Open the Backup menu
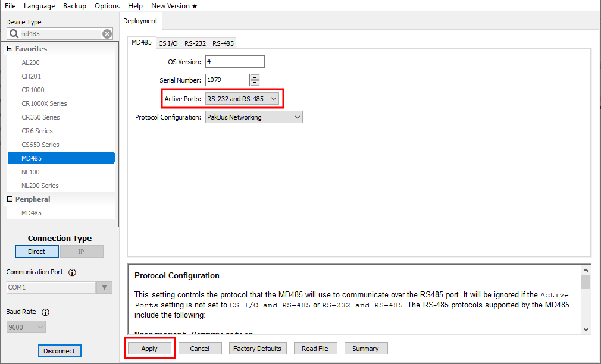Image resolution: width=601 pixels, height=364 pixels. point(74,6)
